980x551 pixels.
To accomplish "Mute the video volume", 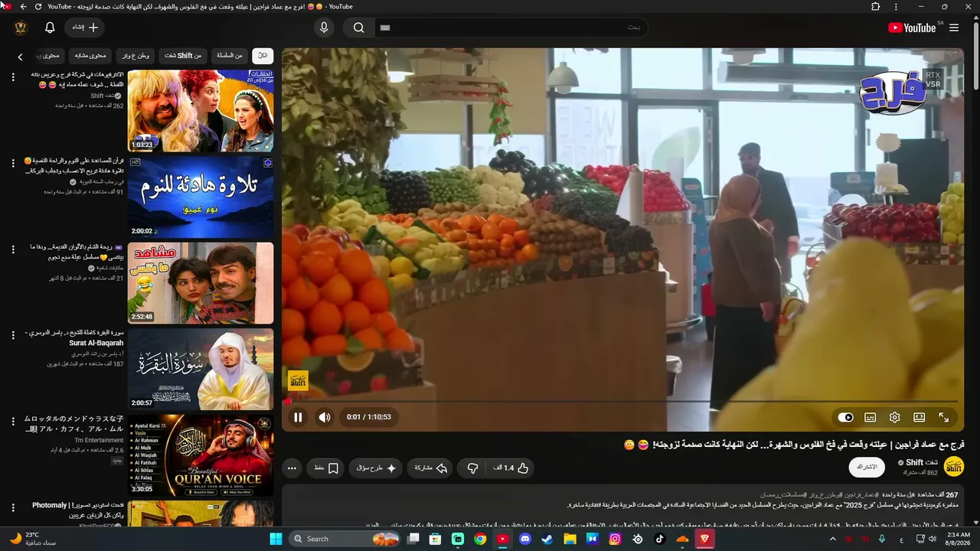I will point(325,417).
